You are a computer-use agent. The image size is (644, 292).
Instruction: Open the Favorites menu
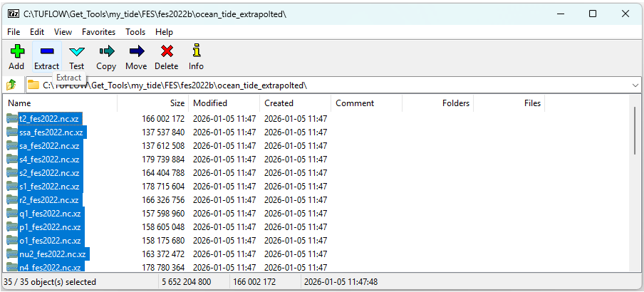(98, 32)
